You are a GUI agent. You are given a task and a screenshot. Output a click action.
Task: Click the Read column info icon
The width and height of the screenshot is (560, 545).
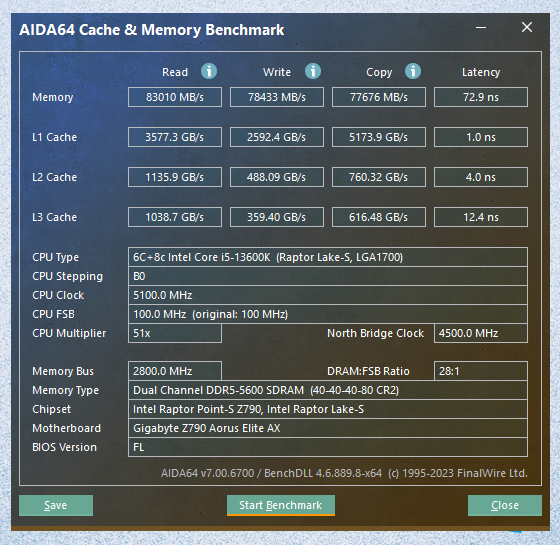(x=209, y=71)
